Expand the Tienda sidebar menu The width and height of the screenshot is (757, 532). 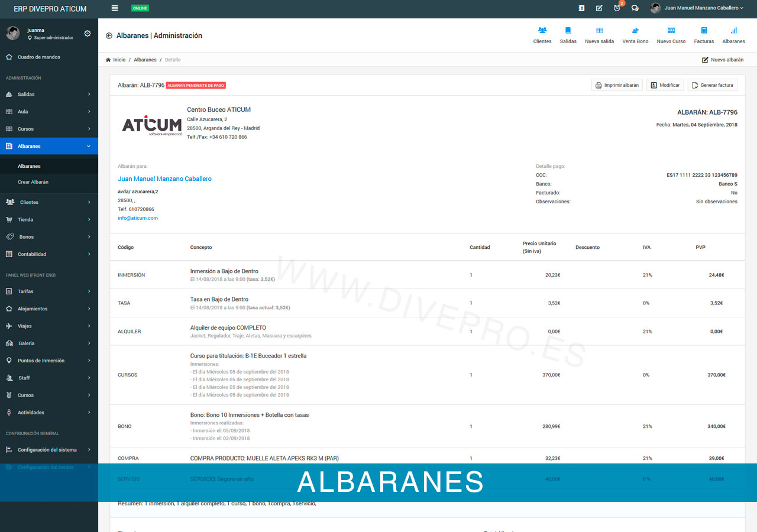click(49, 219)
